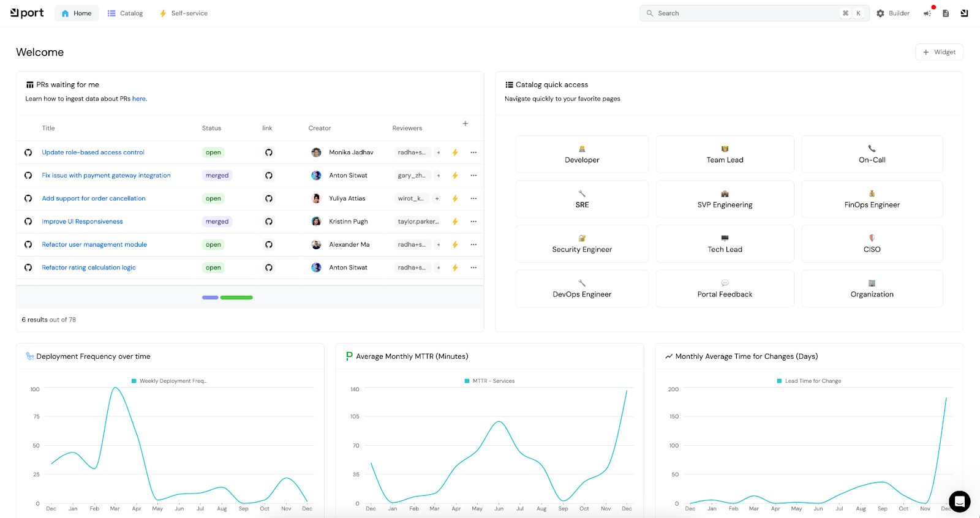Viewport: 980px width, 518px height.
Task: Go to the Home tab
Action: click(77, 13)
